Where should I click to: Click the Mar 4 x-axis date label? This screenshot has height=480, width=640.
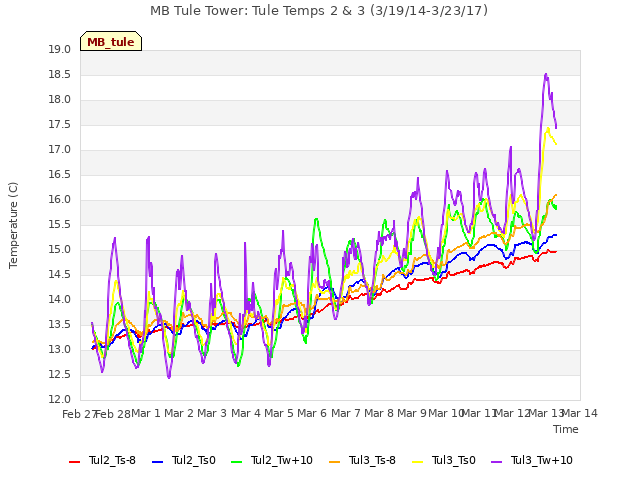[x=246, y=413]
